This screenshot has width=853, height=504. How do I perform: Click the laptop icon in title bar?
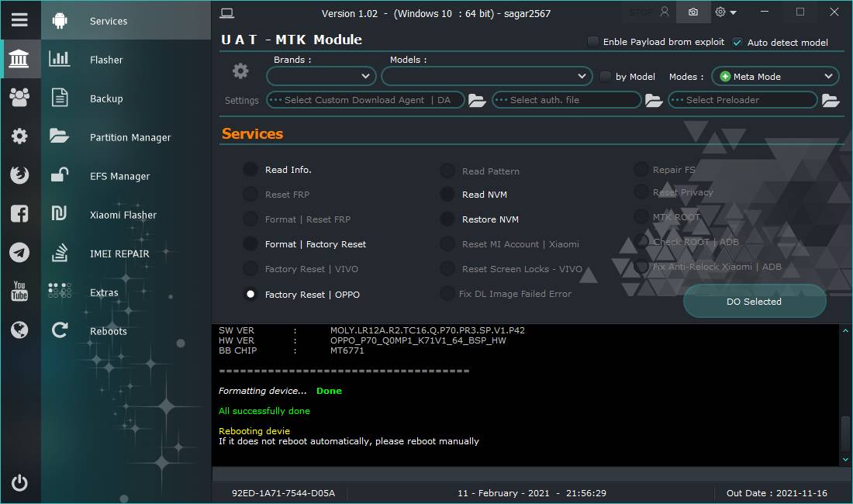coord(227,13)
